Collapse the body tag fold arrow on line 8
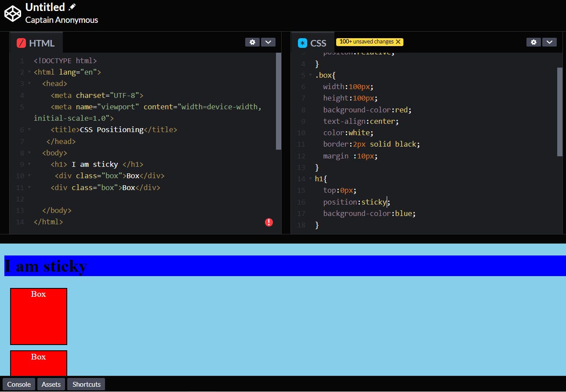The image size is (566, 392). point(29,153)
